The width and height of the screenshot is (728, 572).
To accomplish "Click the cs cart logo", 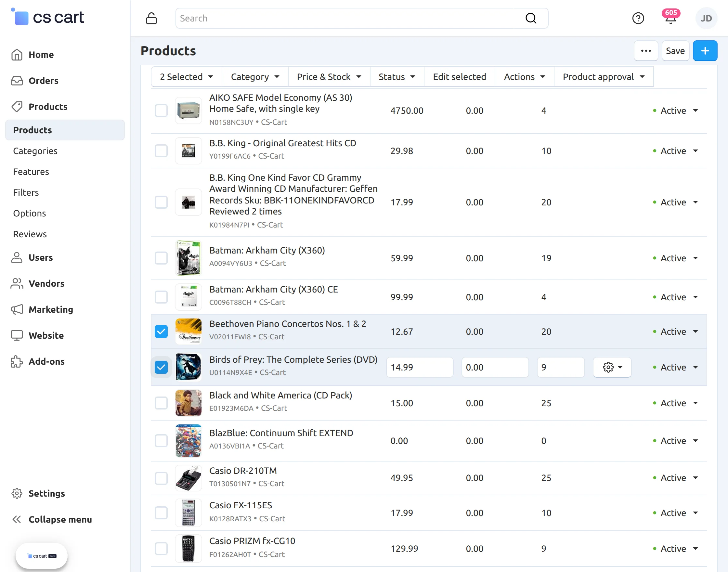I will pos(47,17).
